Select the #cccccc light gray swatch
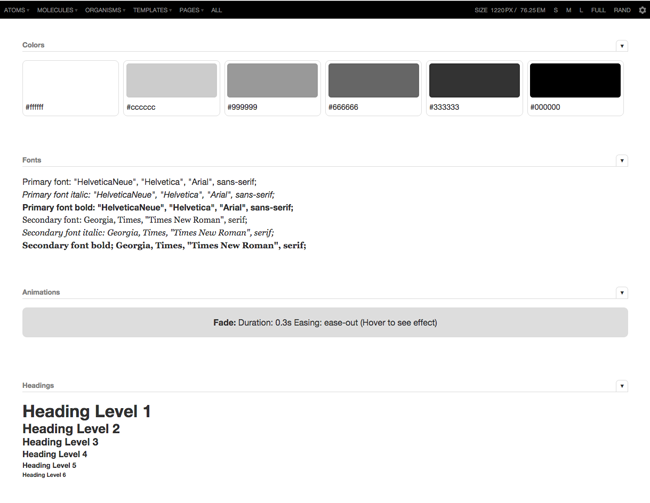Viewport: 650px width, 503px height. tap(172, 88)
